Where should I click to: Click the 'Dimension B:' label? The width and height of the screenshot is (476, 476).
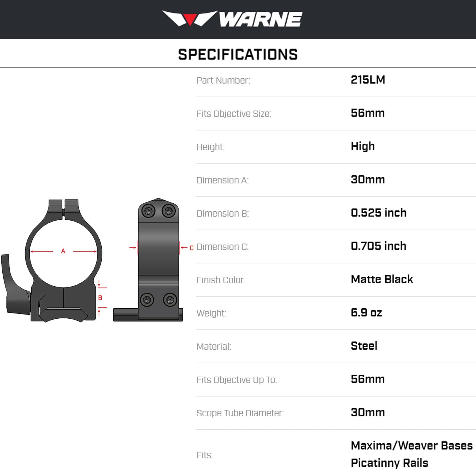pyautogui.click(x=223, y=213)
